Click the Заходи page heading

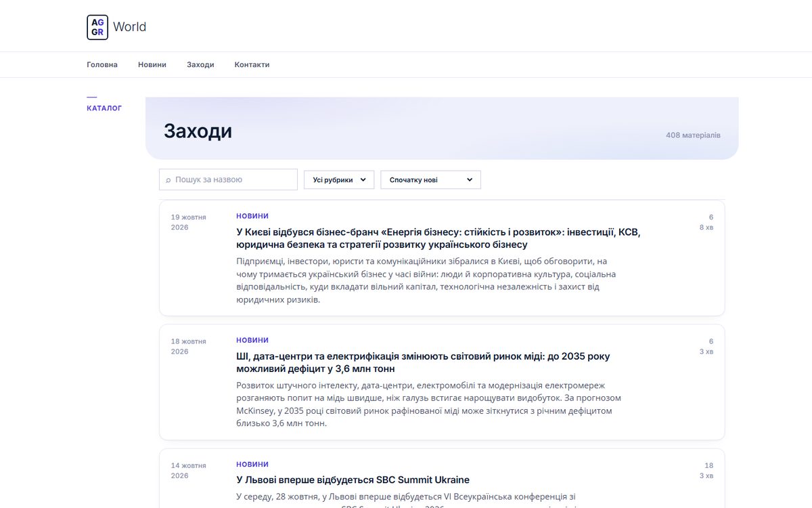coord(198,131)
